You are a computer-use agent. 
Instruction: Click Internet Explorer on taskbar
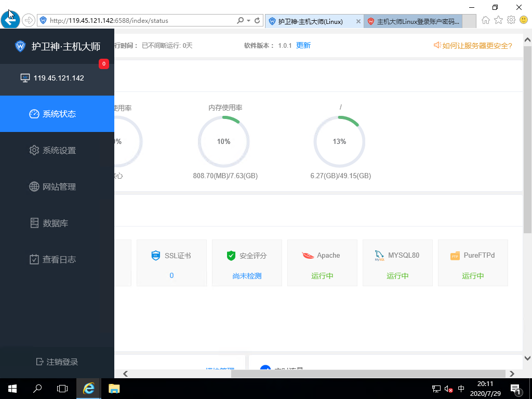88,389
